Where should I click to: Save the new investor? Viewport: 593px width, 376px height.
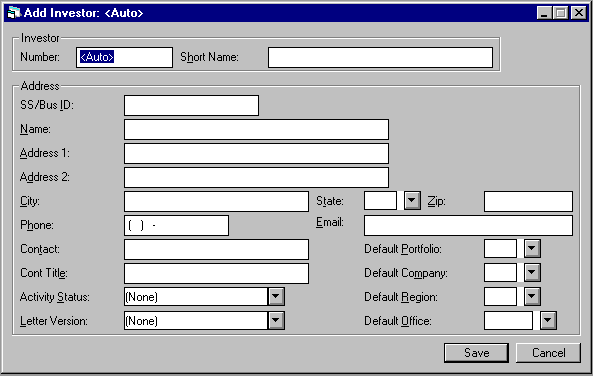(476, 353)
